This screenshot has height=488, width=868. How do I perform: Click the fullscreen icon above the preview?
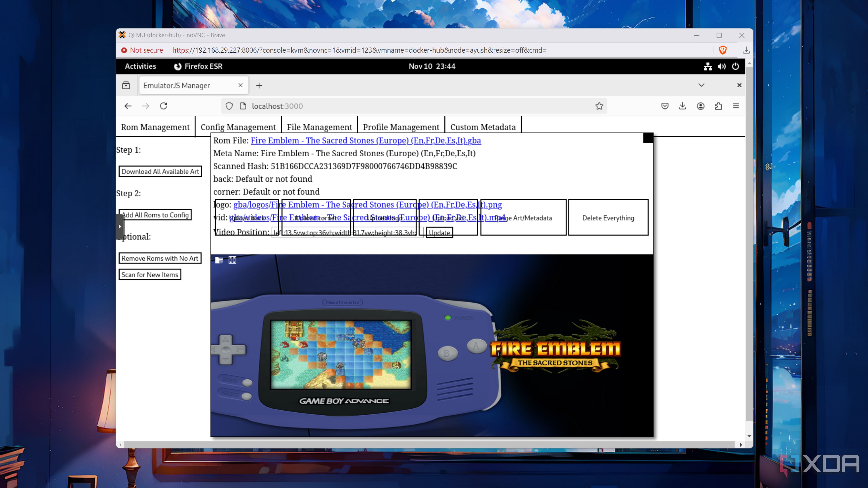[x=233, y=260]
